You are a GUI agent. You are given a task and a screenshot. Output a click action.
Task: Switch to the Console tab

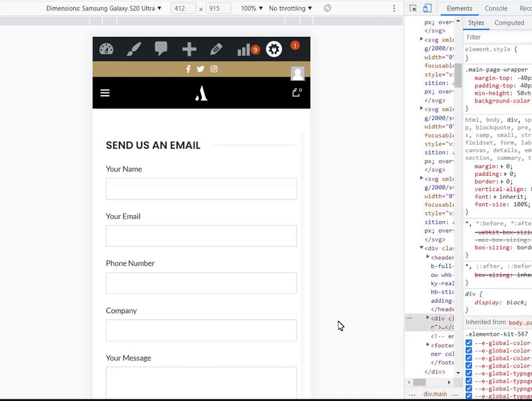(x=496, y=8)
